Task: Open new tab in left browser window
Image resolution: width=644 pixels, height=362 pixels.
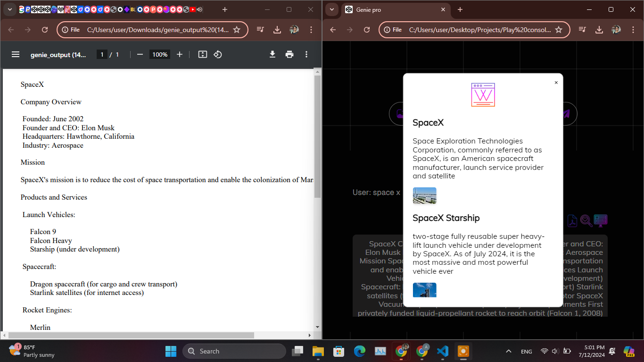Action: coord(224,9)
